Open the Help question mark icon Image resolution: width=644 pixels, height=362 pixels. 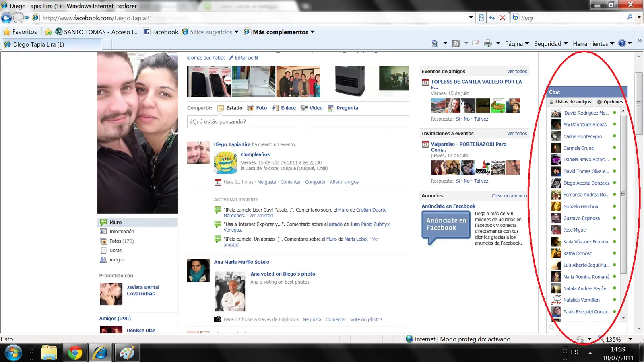point(622,43)
